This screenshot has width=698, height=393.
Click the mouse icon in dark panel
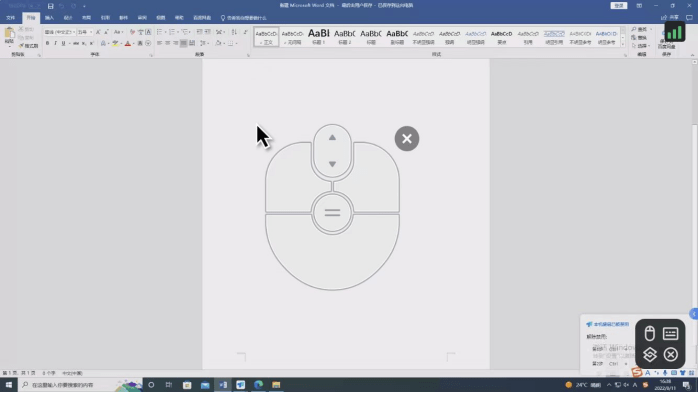649,333
